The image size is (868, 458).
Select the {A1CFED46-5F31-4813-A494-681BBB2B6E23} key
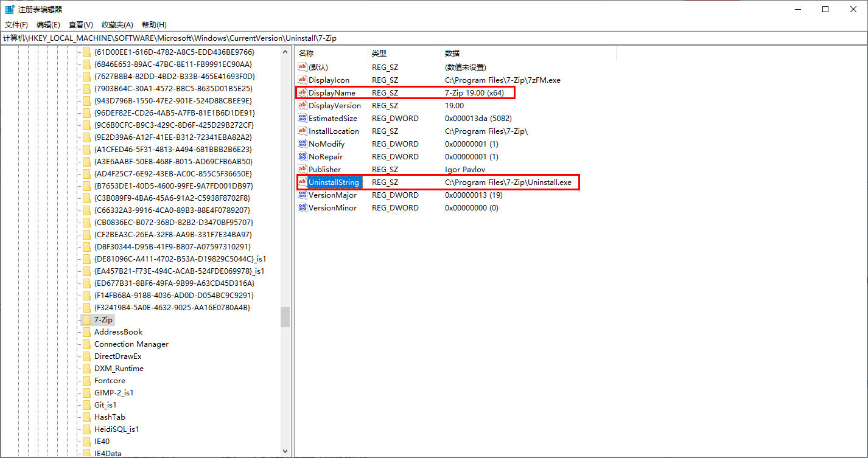(x=173, y=149)
